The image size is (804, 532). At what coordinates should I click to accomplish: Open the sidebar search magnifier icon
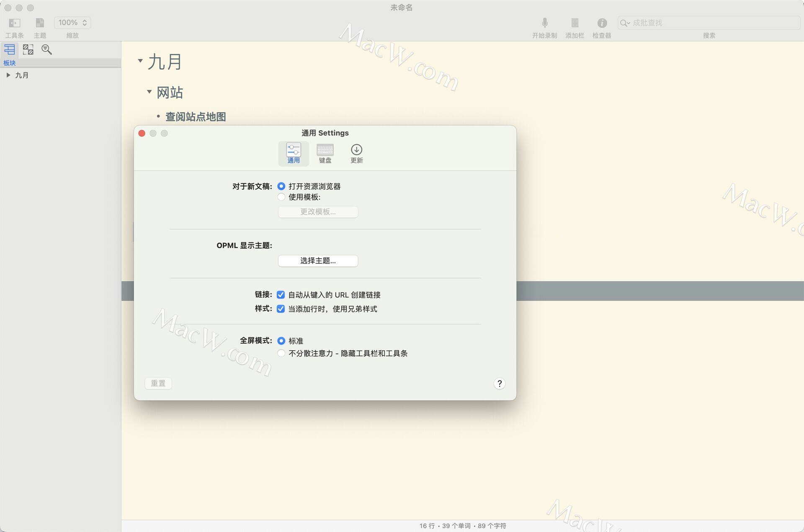pos(46,49)
